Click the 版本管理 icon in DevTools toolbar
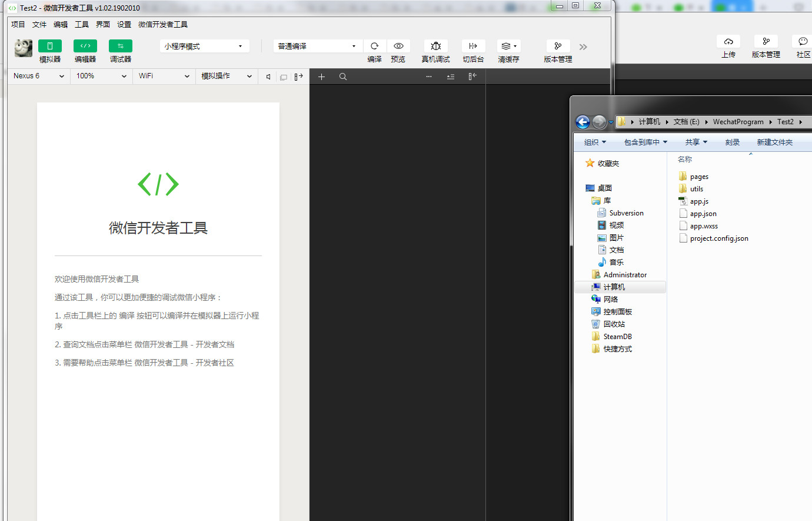Image resolution: width=812 pixels, height=521 pixels. coord(558,46)
